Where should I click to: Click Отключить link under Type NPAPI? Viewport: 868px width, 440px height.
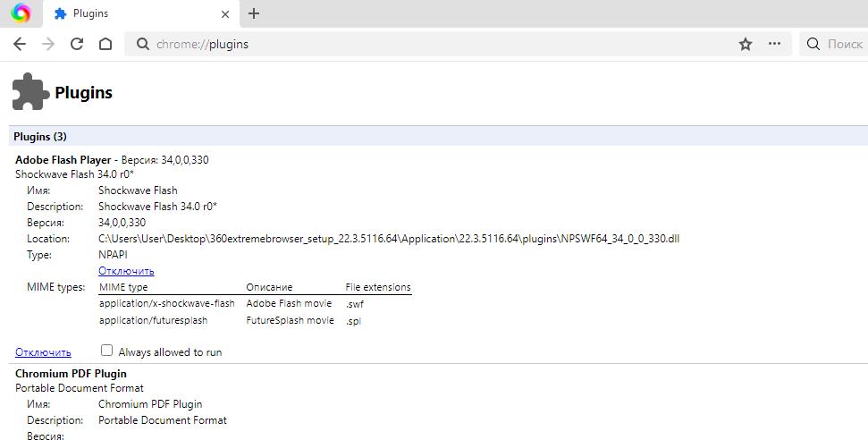126,271
